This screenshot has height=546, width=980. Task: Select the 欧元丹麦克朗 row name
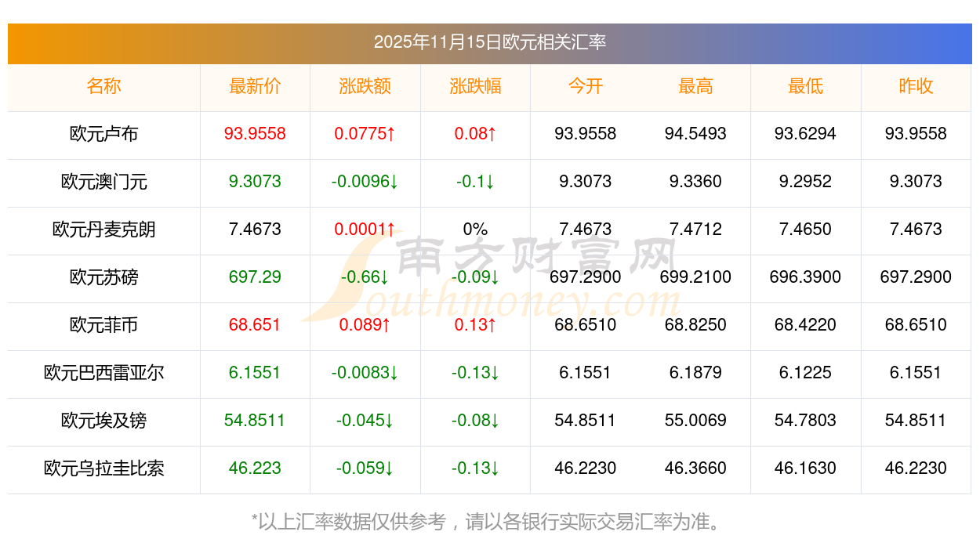pyautogui.click(x=104, y=230)
